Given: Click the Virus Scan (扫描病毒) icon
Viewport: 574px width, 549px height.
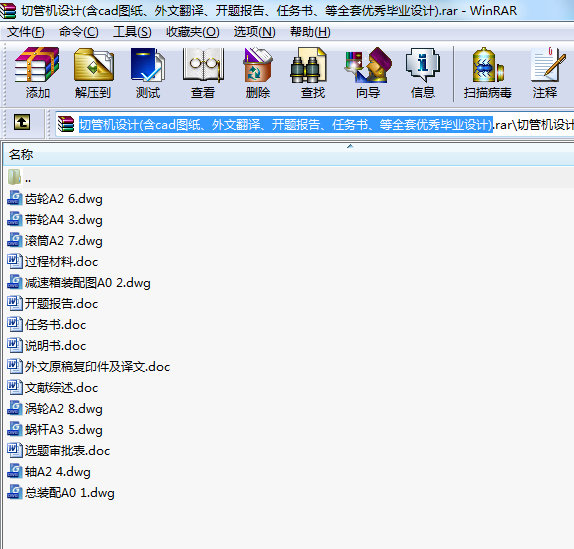Looking at the screenshot, I should pyautogui.click(x=488, y=65).
